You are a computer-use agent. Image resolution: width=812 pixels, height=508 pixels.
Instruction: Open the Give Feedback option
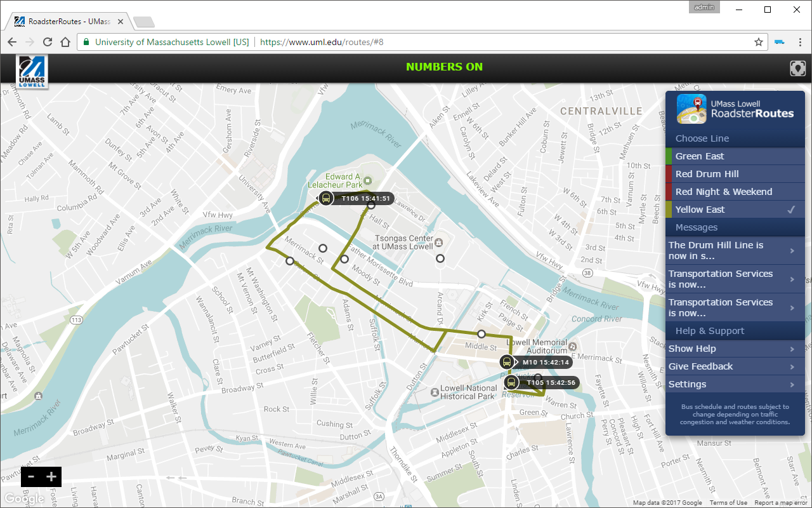(x=735, y=366)
